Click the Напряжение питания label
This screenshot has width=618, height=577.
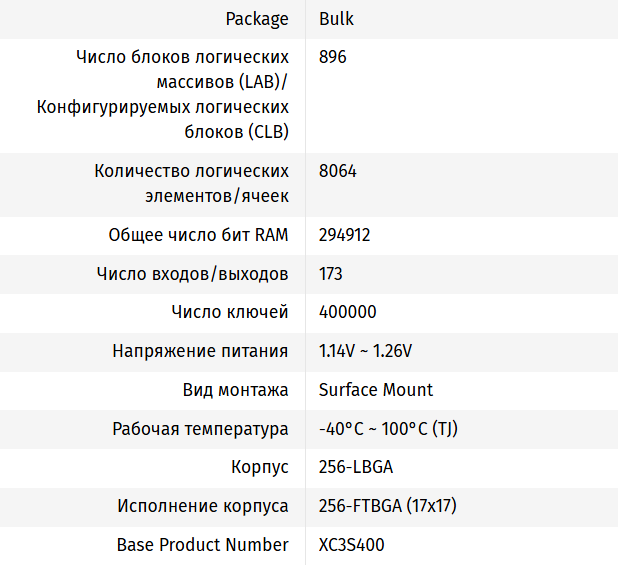point(201,351)
